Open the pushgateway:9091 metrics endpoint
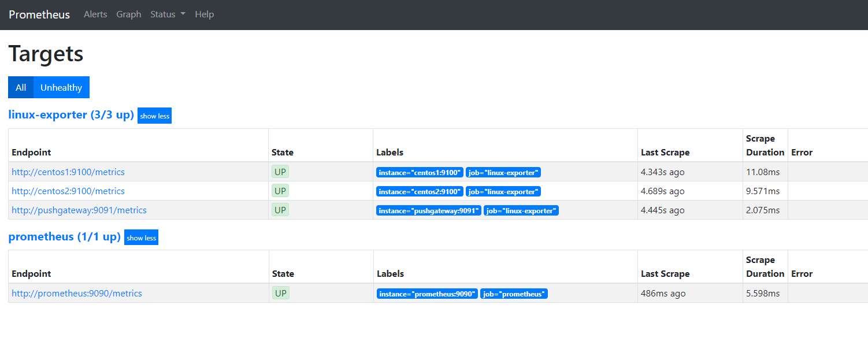The image size is (868, 345). 79,210
